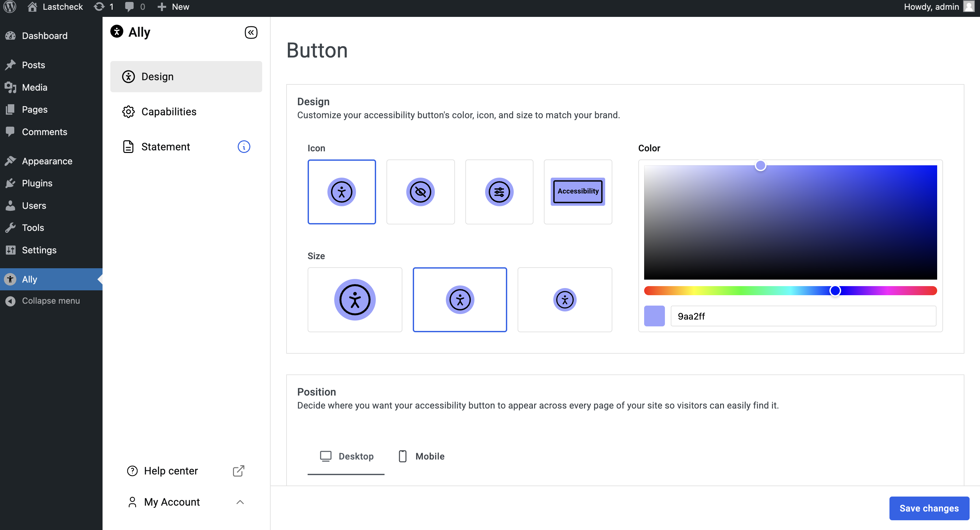Viewport: 980px width, 530px height.
Task: Select the large button size
Action: [x=355, y=300]
